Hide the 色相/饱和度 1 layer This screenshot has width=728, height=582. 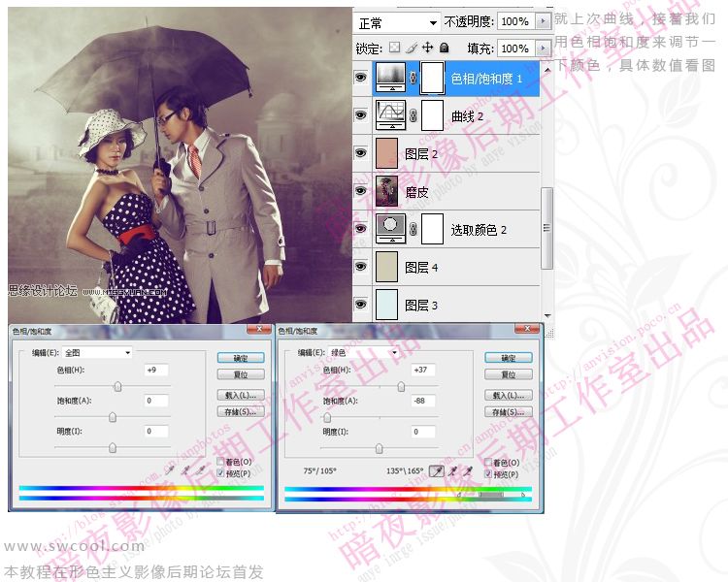(x=361, y=78)
